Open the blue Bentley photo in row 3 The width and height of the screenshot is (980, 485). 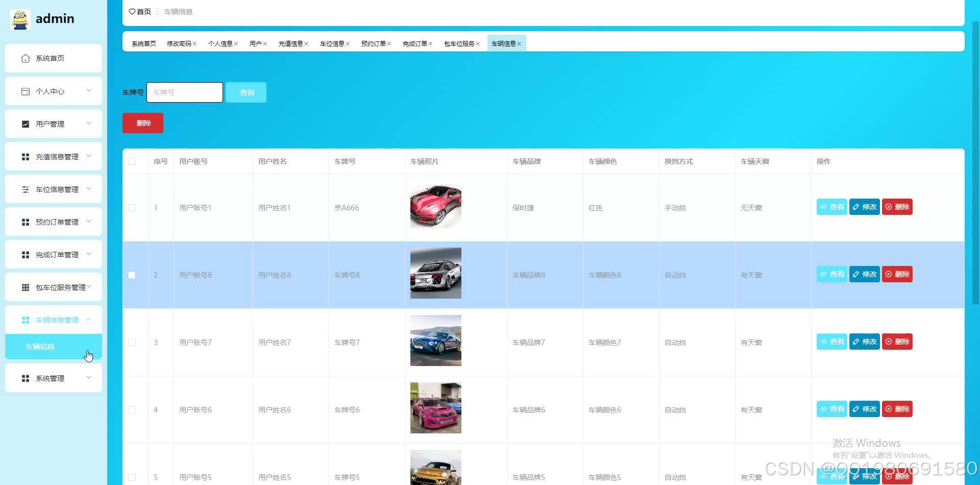tap(436, 341)
